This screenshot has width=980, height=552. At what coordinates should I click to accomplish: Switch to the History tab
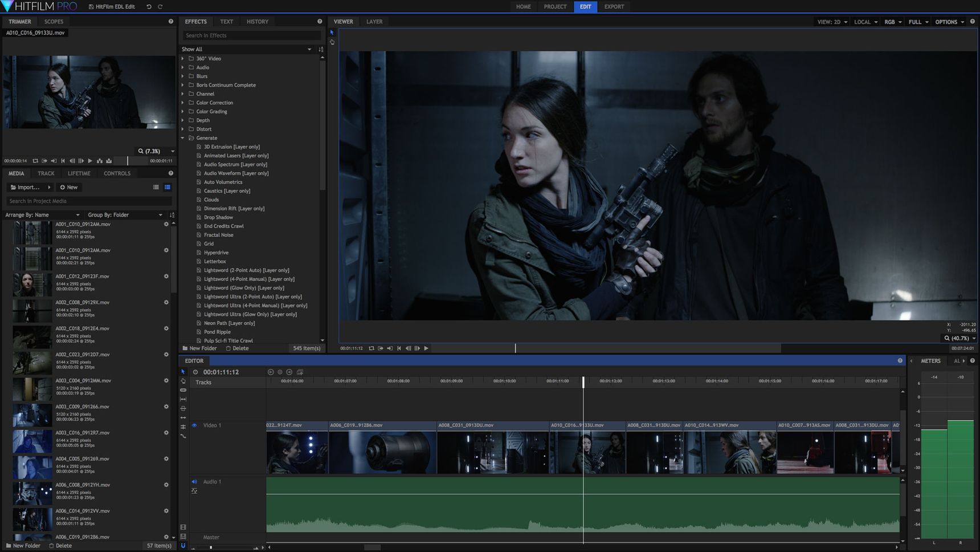click(258, 22)
